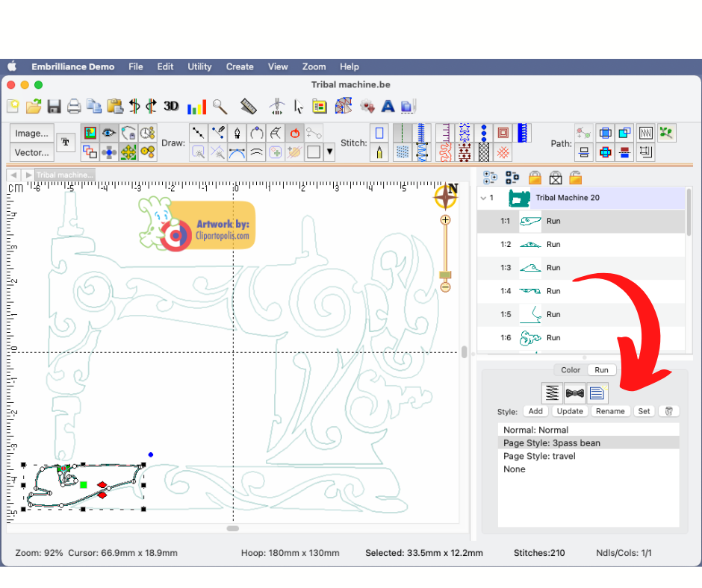The height and width of the screenshot is (588, 702).
Task: Click the print icon in toolbar
Action: tap(74, 106)
